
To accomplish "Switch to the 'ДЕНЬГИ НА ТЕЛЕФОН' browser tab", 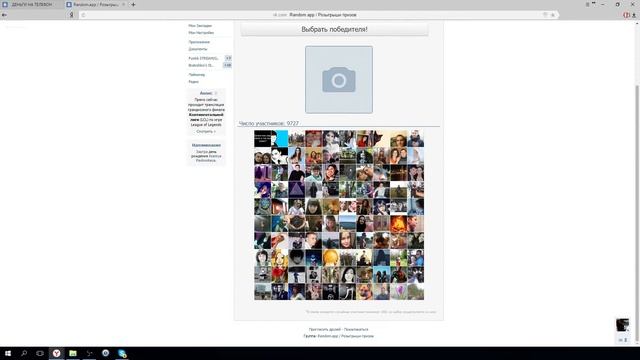I will coord(32,4).
